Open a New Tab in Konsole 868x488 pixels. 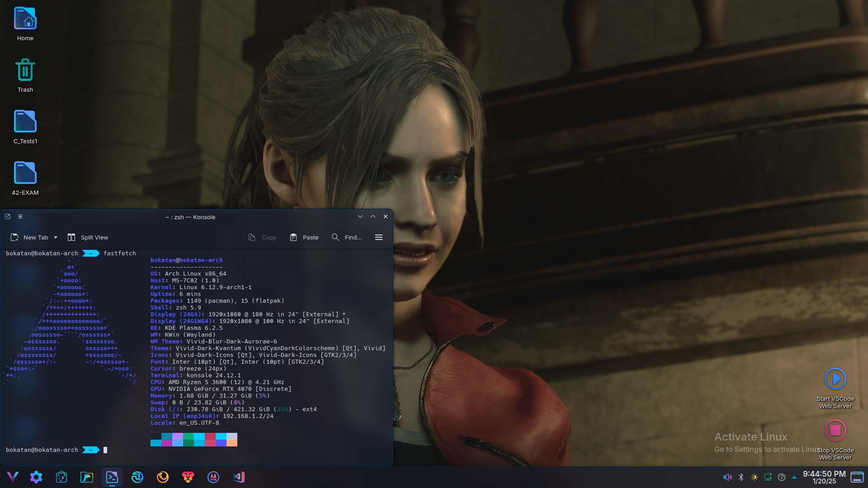(29, 237)
